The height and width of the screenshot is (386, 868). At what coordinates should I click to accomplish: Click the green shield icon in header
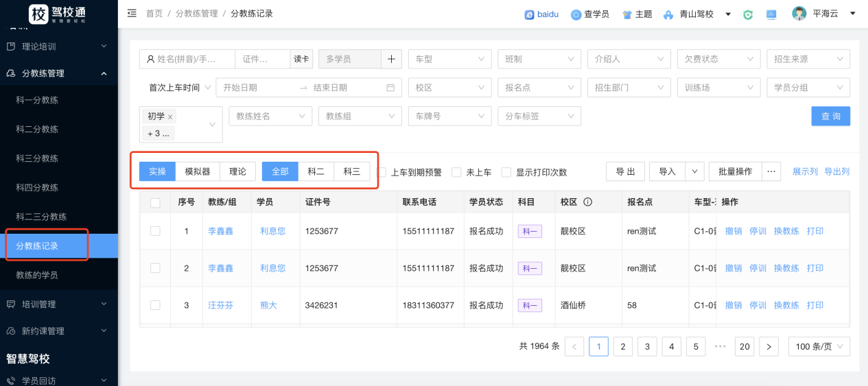coord(748,14)
